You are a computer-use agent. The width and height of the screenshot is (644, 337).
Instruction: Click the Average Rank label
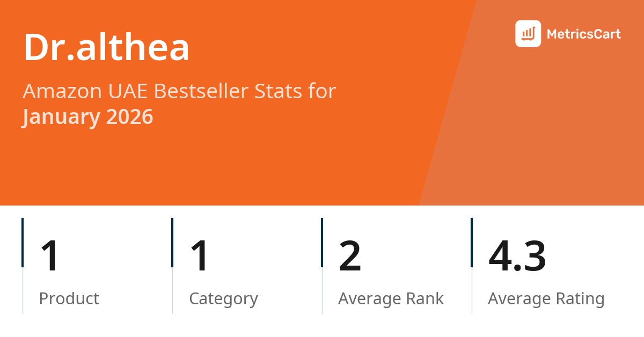[x=391, y=298]
